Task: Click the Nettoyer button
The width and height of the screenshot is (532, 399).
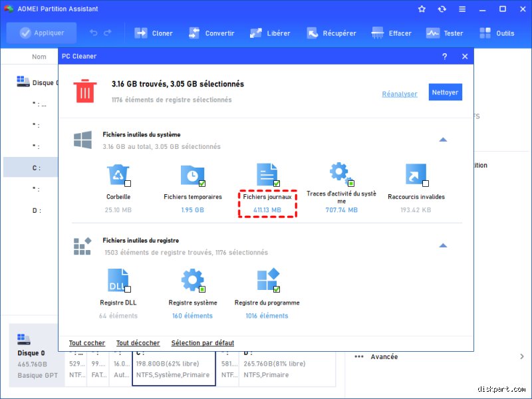Action: (445, 92)
